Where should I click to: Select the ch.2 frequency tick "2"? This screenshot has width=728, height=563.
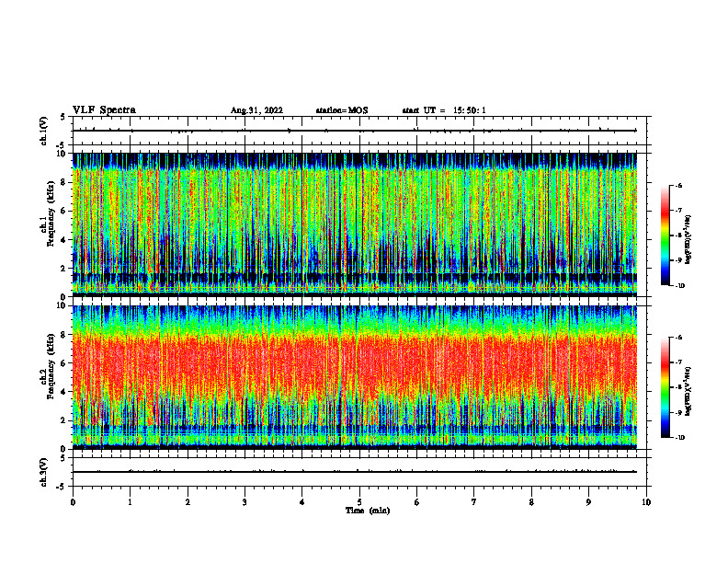tap(64, 420)
